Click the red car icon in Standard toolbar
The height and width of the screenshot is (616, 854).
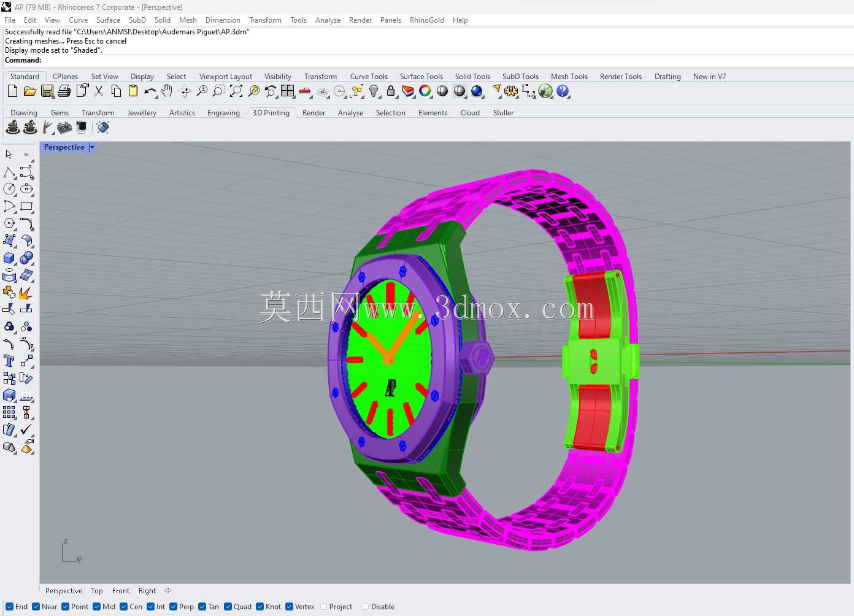[x=304, y=91]
